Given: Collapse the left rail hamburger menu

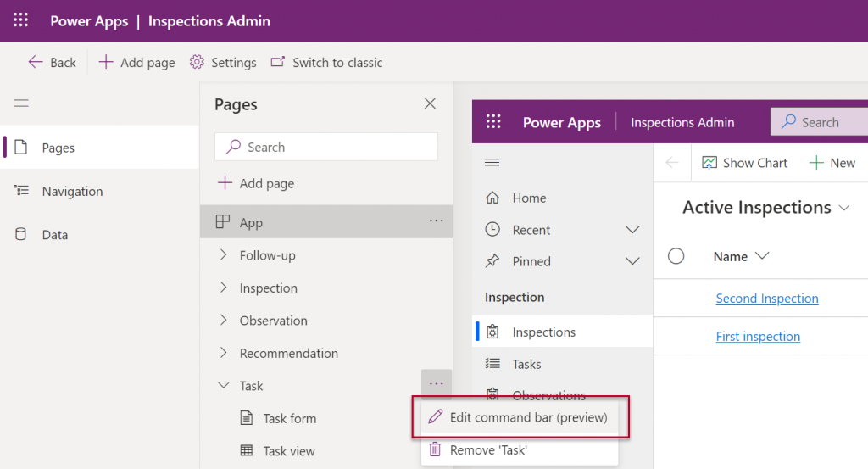Looking at the screenshot, I should 21,103.
